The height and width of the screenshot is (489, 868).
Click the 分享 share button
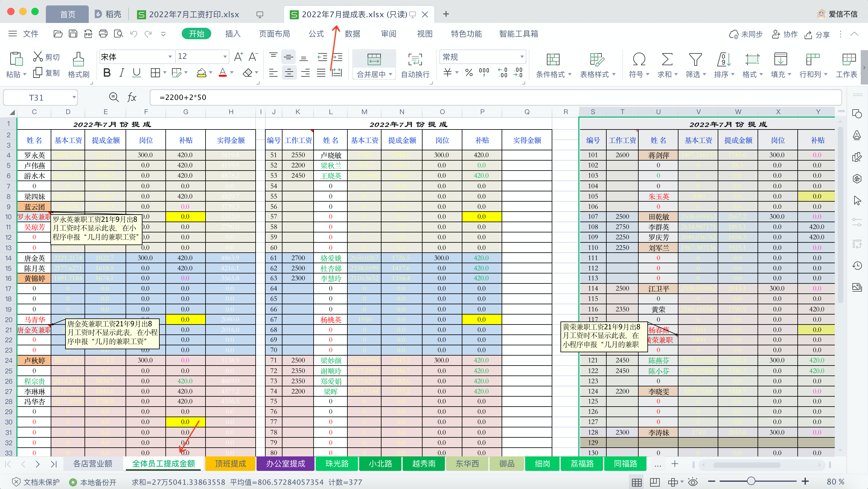point(817,34)
